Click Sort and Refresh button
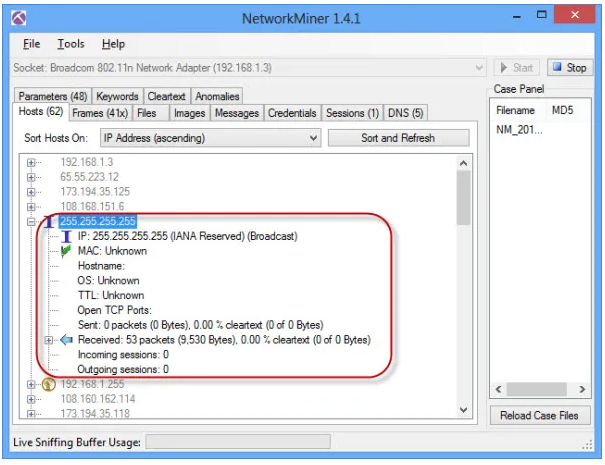Viewport: 605px width, 465px height. pos(397,138)
